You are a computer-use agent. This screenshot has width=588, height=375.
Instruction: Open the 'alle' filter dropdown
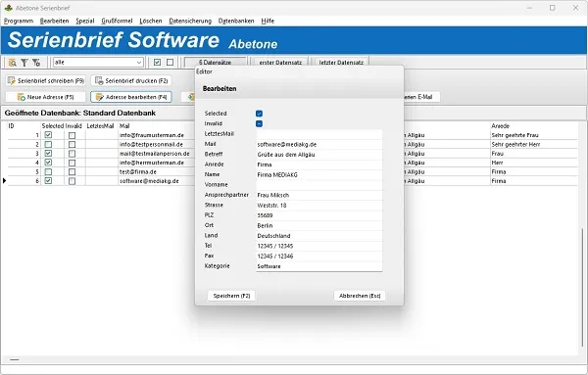[x=98, y=63]
